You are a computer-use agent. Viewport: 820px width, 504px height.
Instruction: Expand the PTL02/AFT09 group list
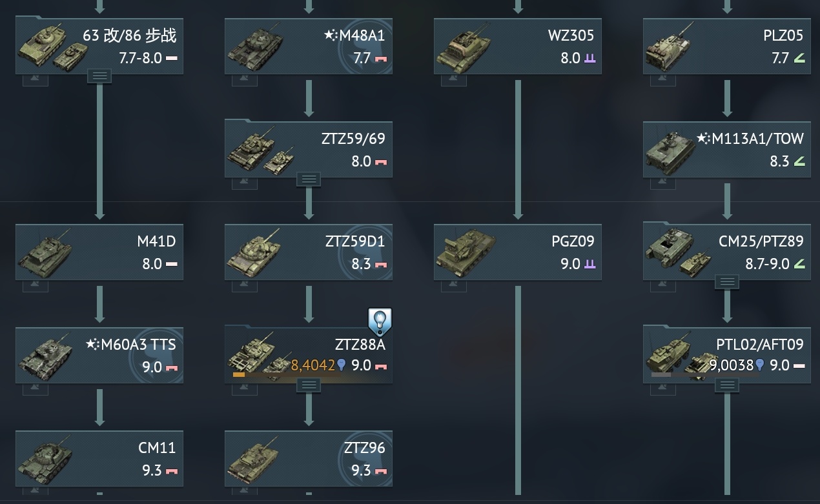point(727,385)
